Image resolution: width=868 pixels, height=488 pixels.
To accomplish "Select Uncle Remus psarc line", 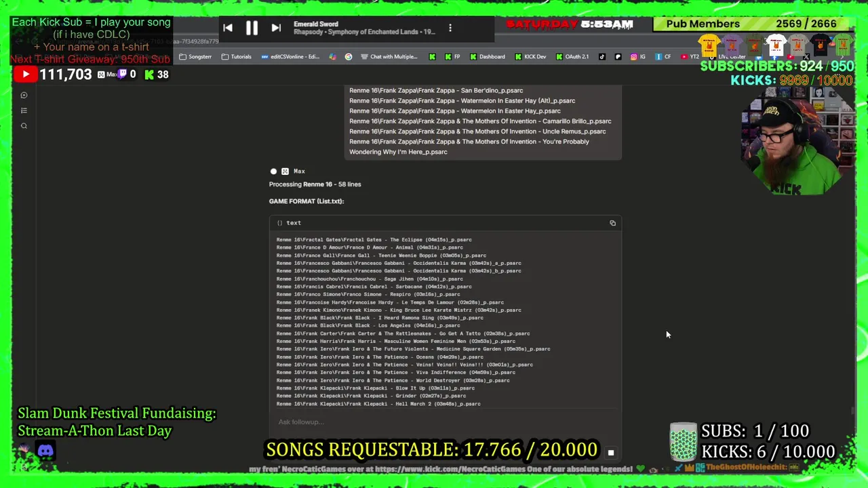I will [x=477, y=131].
